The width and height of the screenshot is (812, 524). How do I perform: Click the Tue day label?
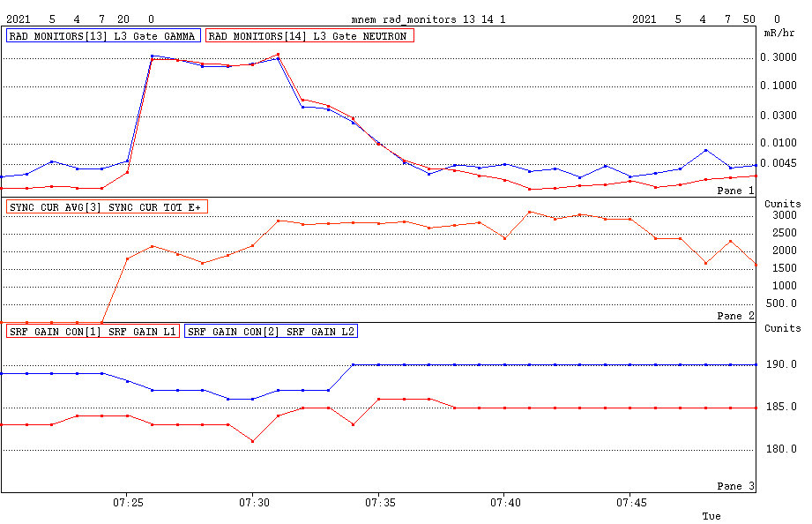click(711, 516)
